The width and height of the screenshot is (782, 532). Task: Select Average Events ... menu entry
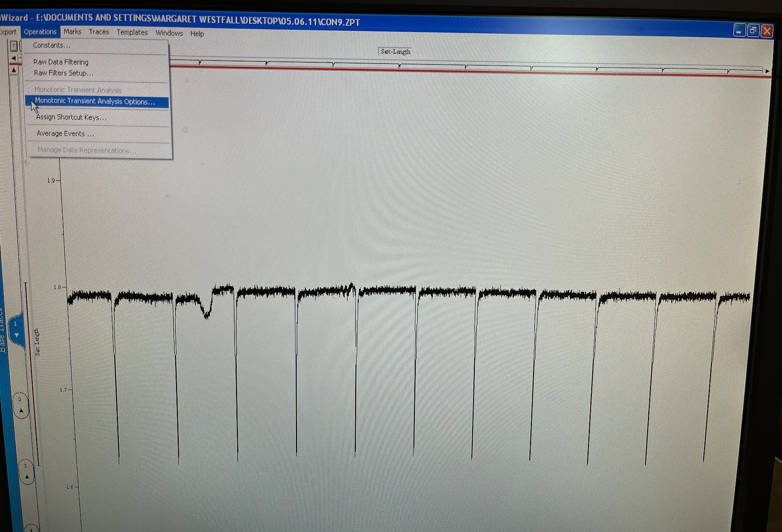click(65, 134)
